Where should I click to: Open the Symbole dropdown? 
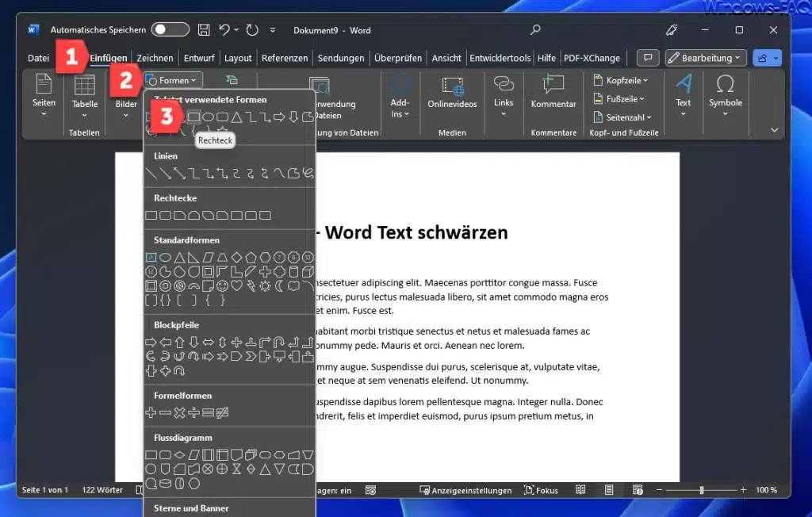[x=726, y=97]
